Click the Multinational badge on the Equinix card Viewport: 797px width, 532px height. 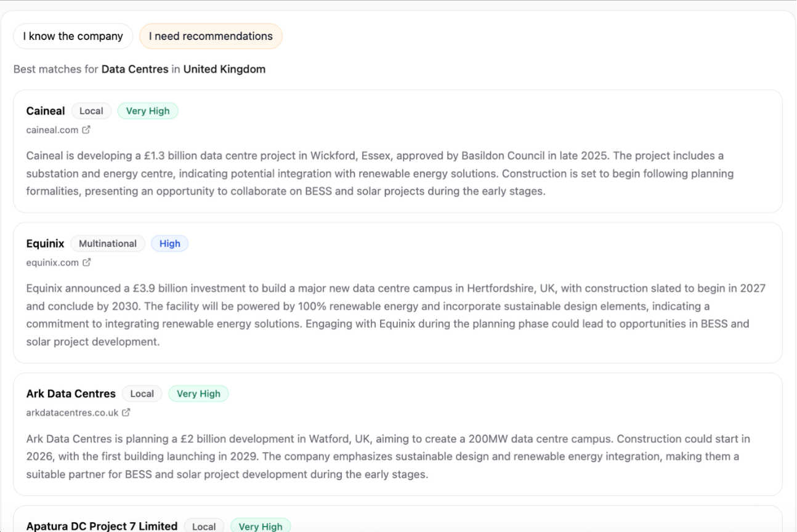(x=108, y=243)
